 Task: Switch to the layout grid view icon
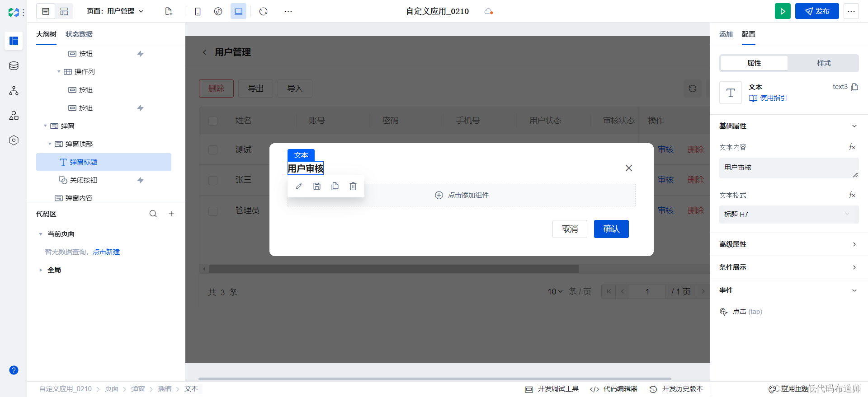point(64,11)
